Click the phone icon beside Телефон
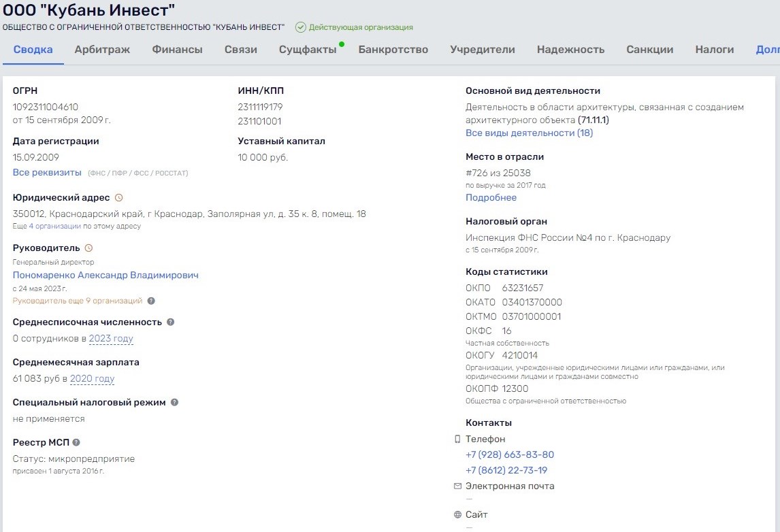 (457, 439)
